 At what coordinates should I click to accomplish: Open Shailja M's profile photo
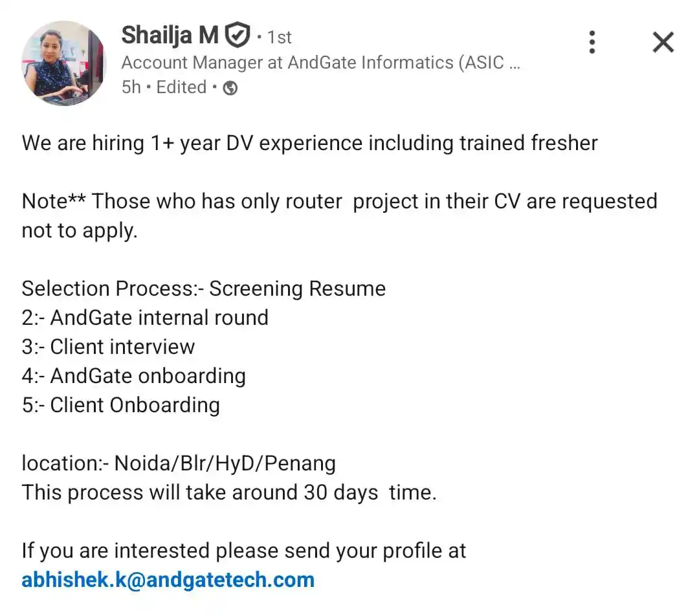click(63, 63)
